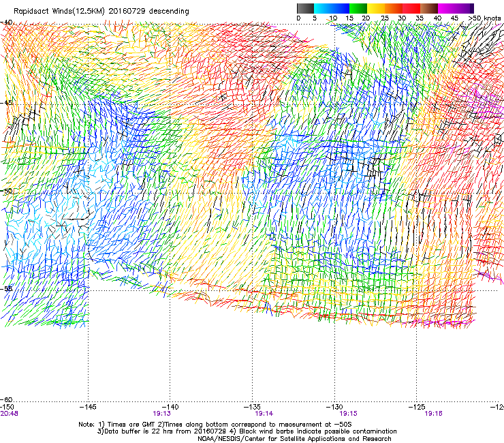Select the blue 10-15 knots legend swatch
The height and width of the screenshot is (443, 504).
(x=341, y=8)
